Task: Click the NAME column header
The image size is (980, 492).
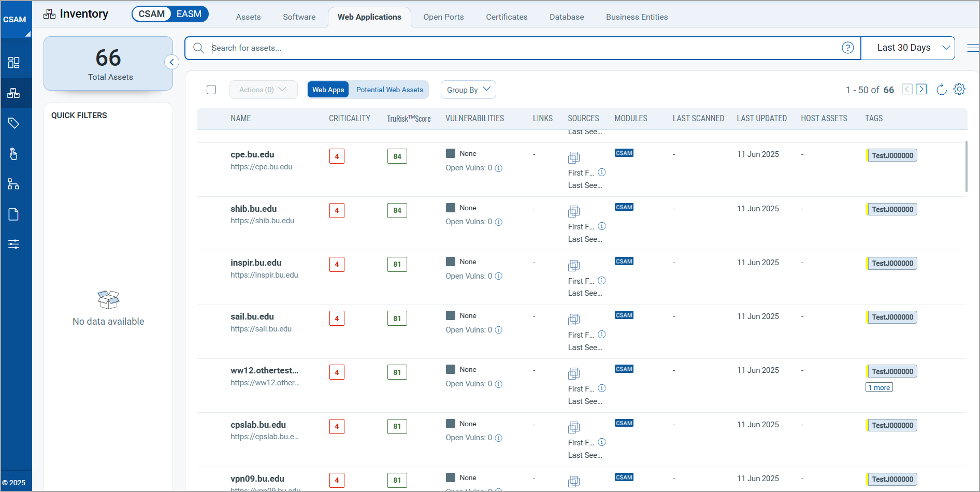Action: [241, 119]
